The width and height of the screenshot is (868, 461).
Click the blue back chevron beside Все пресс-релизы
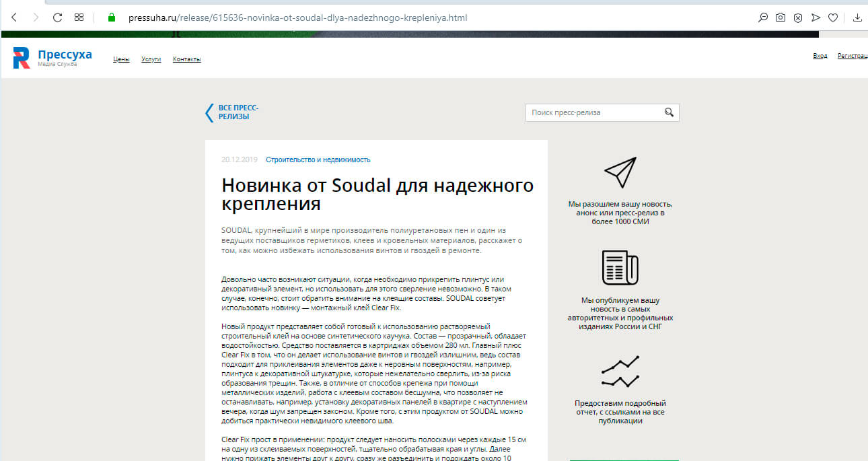[209, 112]
